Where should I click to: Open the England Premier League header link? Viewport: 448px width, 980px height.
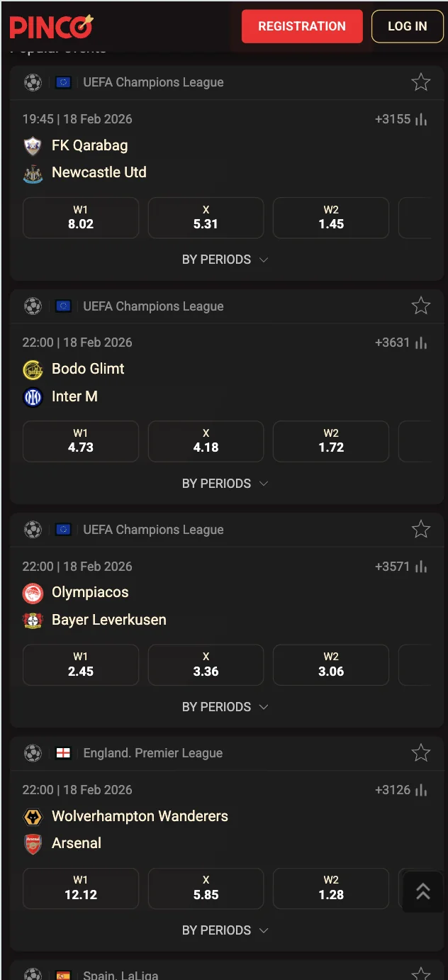pyautogui.click(x=152, y=753)
